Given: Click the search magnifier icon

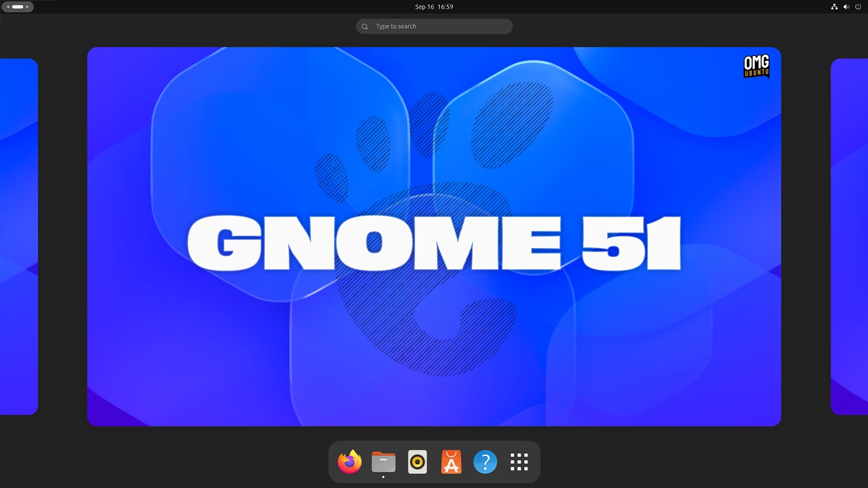Looking at the screenshot, I should pyautogui.click(x=365, y=26).
